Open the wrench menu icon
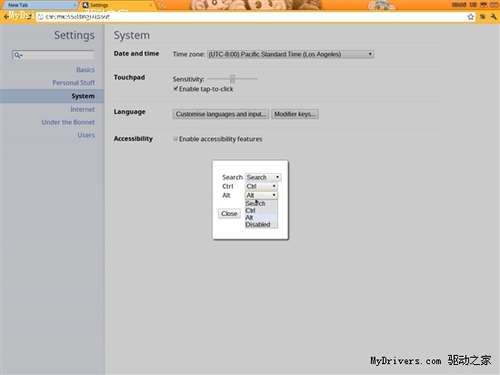The image size is (500, 375). pyautogui.click(x=494, y=17)
